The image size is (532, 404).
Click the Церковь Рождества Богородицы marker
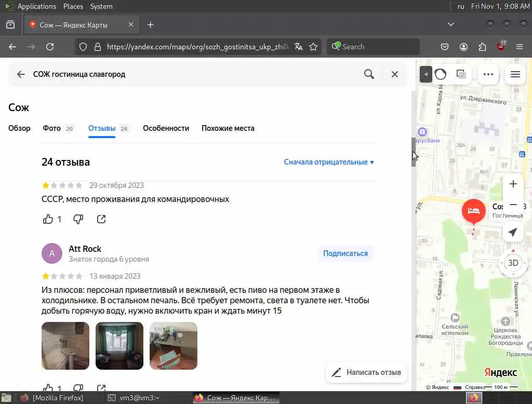505,321
